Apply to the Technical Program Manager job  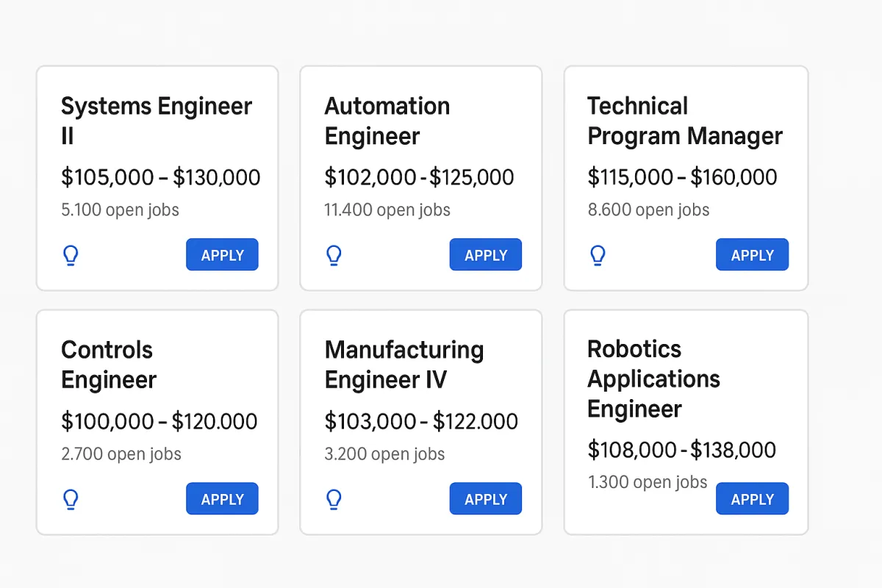pyautogui.click(x=752, y=254)
